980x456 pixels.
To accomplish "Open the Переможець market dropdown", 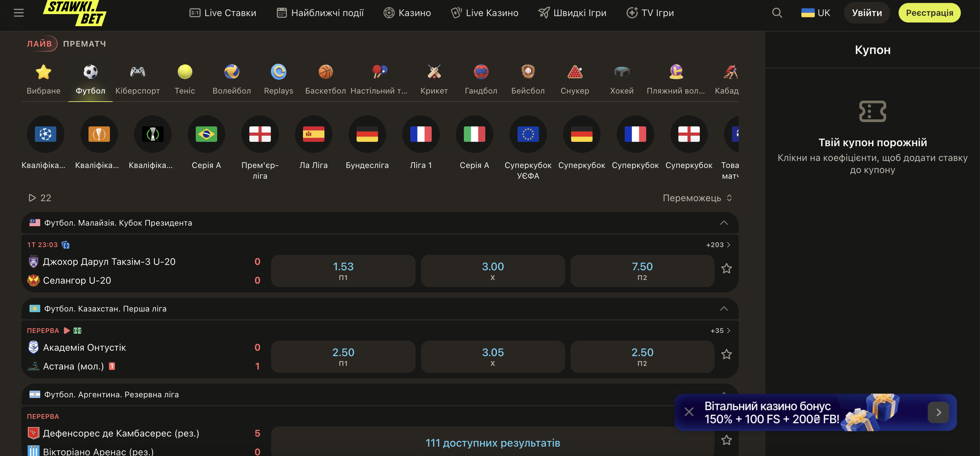I will tap(697, 198).
